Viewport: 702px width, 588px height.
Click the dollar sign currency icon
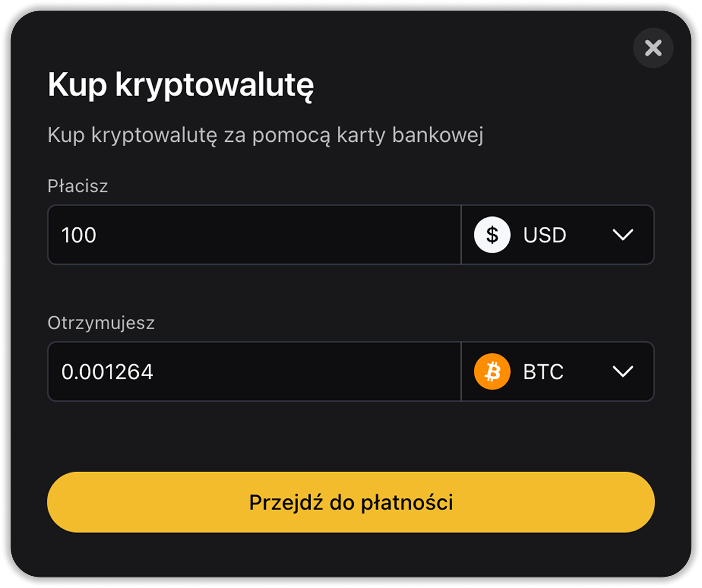point(492,235)
